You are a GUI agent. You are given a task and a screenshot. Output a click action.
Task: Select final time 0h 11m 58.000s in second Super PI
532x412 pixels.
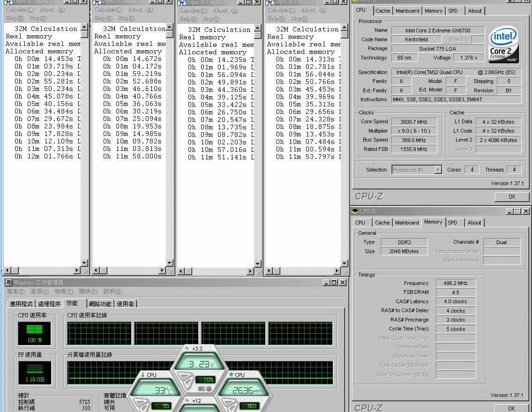click(132, 157)
